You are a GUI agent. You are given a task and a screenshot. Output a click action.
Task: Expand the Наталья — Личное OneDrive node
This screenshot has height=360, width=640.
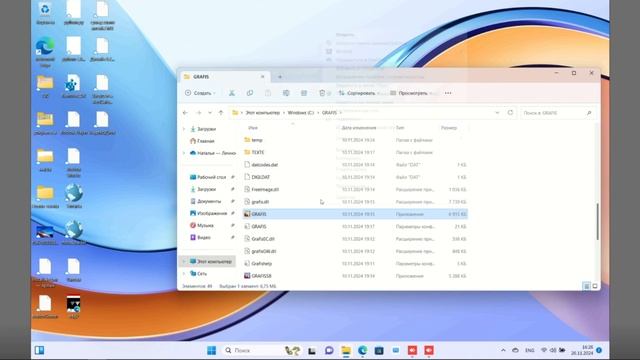click(x=184, y=153)
